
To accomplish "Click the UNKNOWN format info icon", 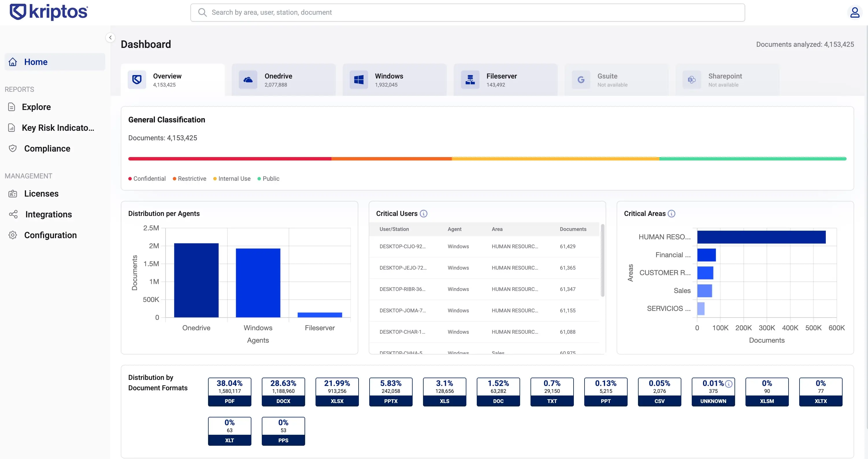I will (728, 384).
